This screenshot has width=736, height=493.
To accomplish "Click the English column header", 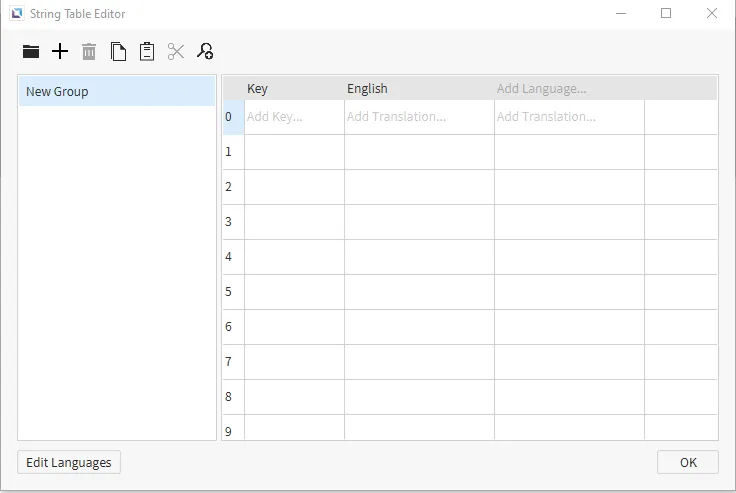I will point(419,88).
